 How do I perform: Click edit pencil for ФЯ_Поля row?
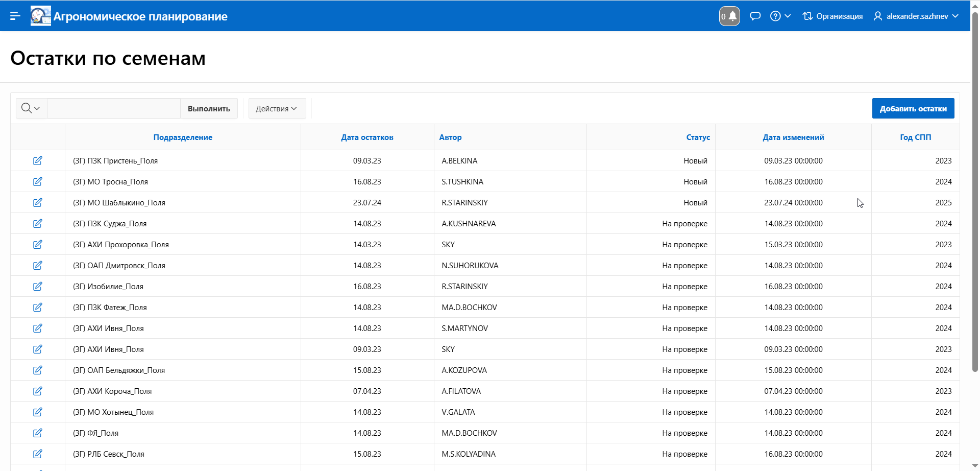[x=38, y=433]
